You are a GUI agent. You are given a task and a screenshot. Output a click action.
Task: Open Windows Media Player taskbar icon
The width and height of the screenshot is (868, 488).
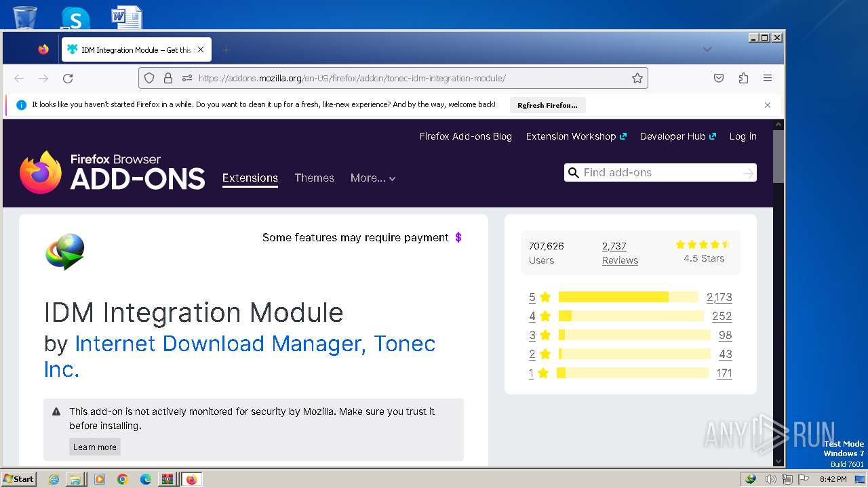pos(100,479)
